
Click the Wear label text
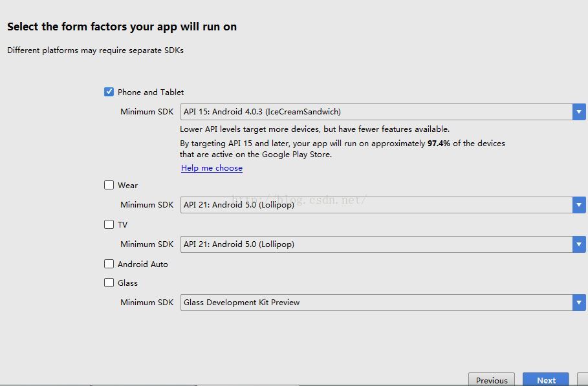pyautogui.click(x=127, y=186)
